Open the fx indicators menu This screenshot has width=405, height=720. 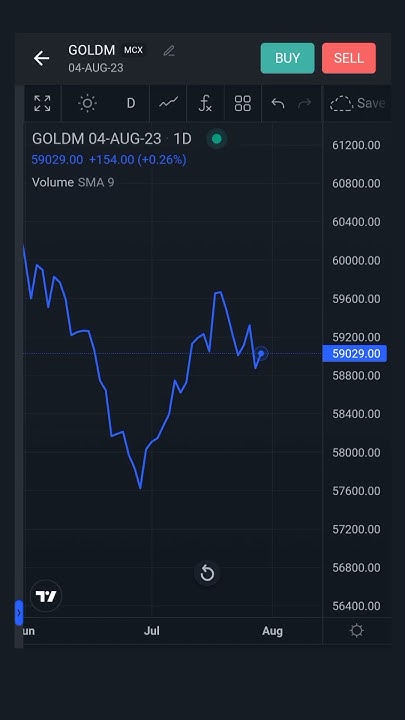point(205,103)
